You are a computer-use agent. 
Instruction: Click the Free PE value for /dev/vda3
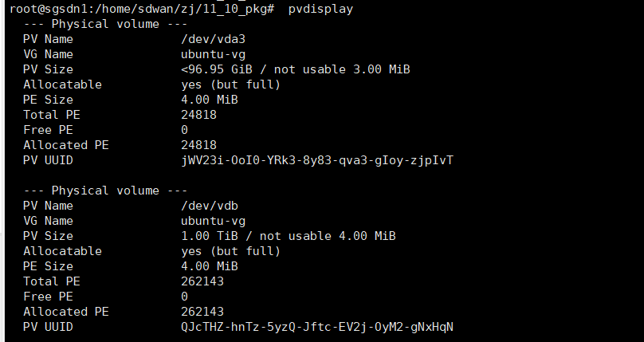tap(185, 130)
